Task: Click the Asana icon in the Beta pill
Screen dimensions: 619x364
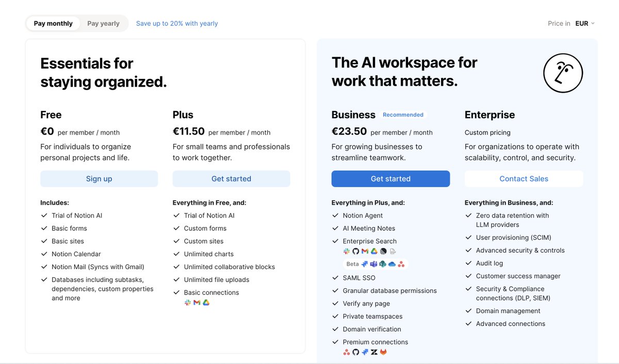Action: tap(401, 264)
